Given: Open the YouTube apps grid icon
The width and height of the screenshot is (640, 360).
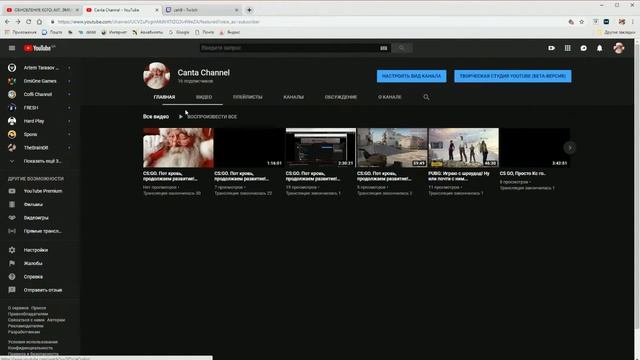Looking at the screenshot, I should coord(567,48).
